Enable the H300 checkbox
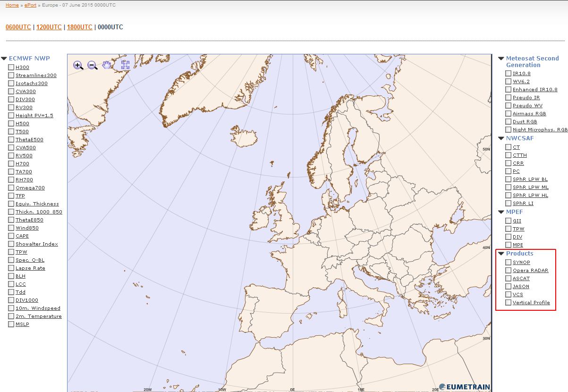The image size is (568, 392). (11, 67)
